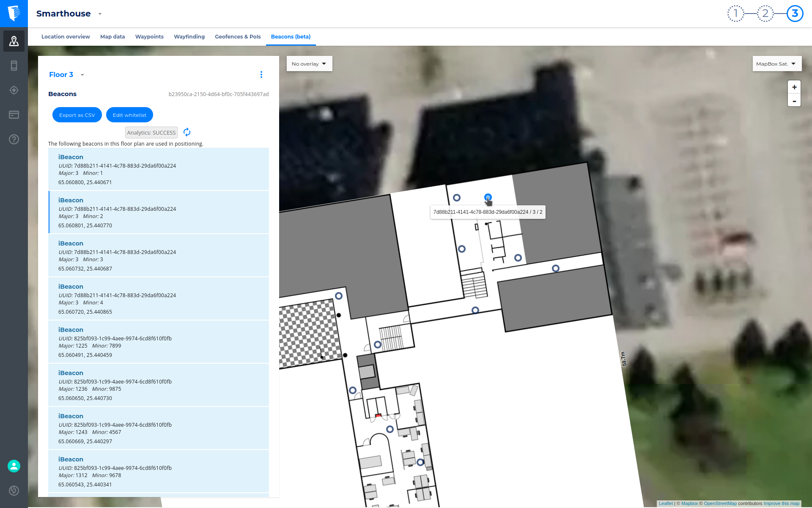Open the user account avatar icon
Image resolution: width=812 pixels, height=508 pixels.
point(14,466)
